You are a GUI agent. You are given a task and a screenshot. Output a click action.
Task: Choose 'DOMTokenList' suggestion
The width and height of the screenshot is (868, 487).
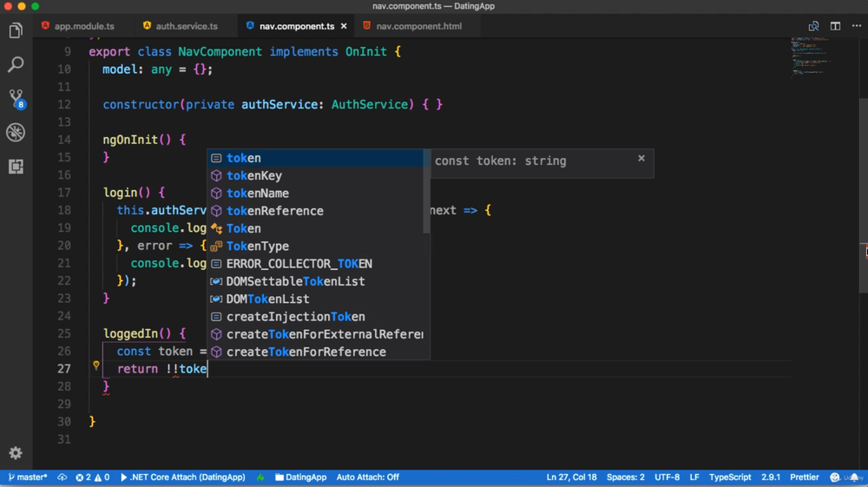coord(316,299)
